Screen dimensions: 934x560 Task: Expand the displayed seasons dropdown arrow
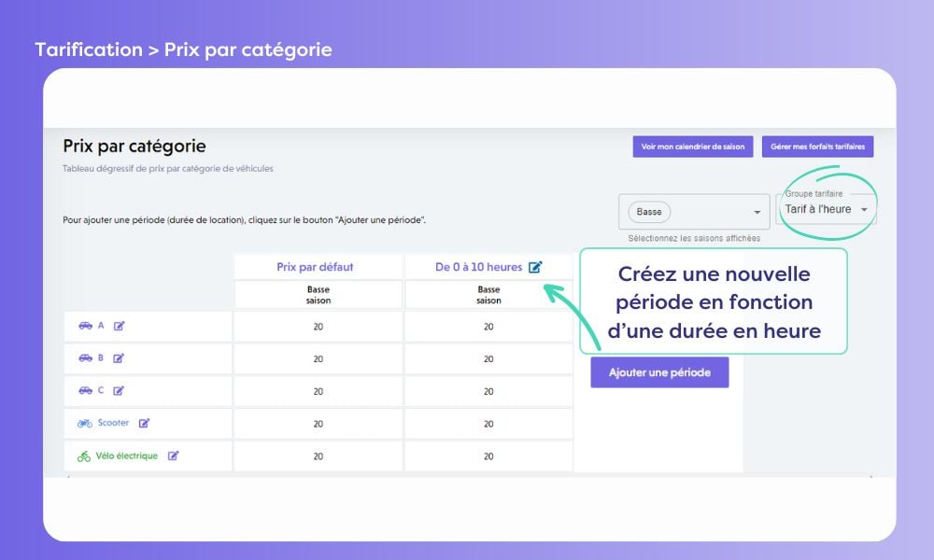tap(757, 212)
